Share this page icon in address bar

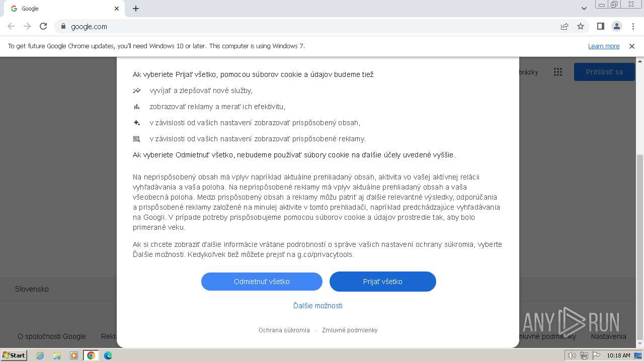pos(565,26)
